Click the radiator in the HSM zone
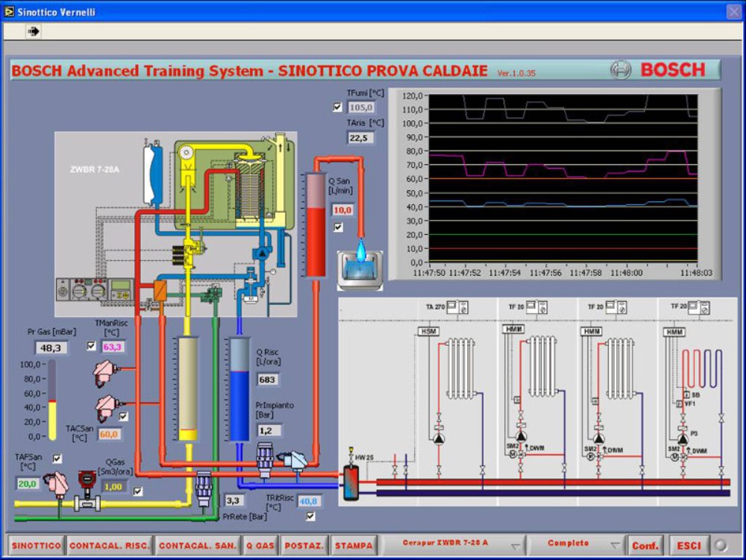The width and height of the screenshot is (746, 560). tap(460, 368)
